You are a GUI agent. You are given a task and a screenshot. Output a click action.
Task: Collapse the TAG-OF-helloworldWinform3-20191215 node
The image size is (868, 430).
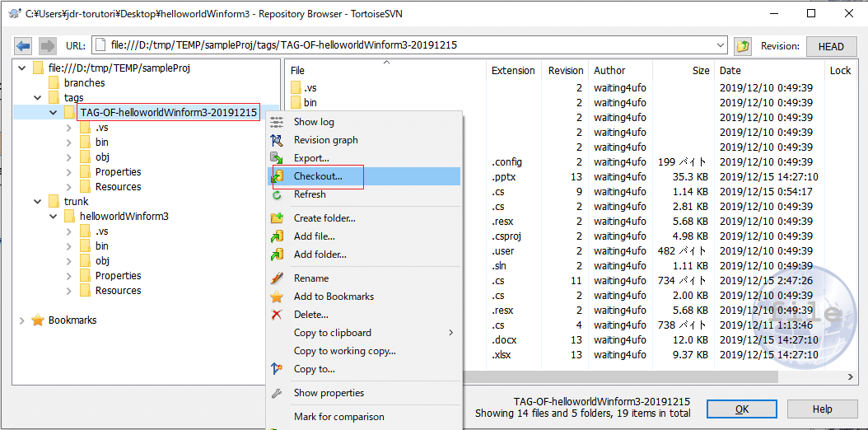point(54,112)
